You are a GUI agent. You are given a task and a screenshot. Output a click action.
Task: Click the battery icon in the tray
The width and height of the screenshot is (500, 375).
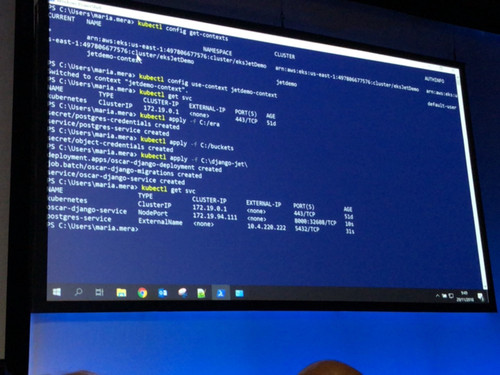point(444,296)
